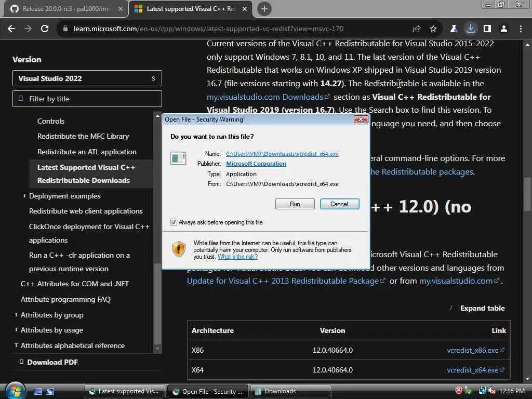
Task: Click the Microsoft Corporation publisher link
Action: [x=256, y=164]
